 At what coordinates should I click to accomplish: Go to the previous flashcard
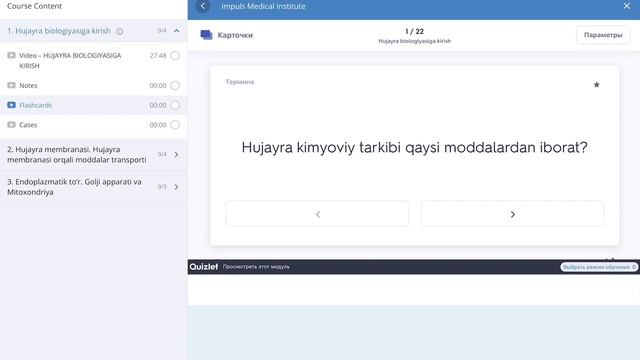(317, 213)
